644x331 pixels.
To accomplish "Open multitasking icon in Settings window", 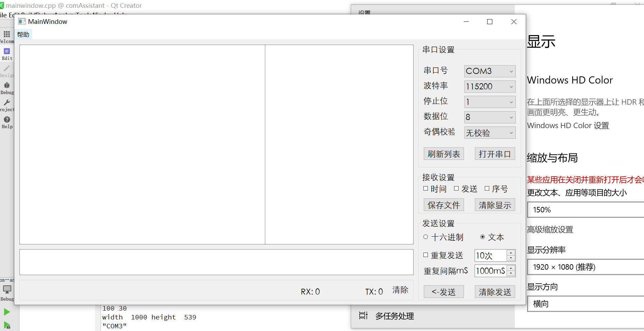I will tap(363, 316).
